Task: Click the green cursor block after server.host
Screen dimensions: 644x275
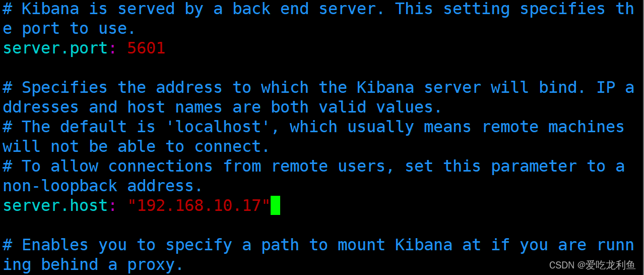Action: pyautogui.click(x=275, y=206)
